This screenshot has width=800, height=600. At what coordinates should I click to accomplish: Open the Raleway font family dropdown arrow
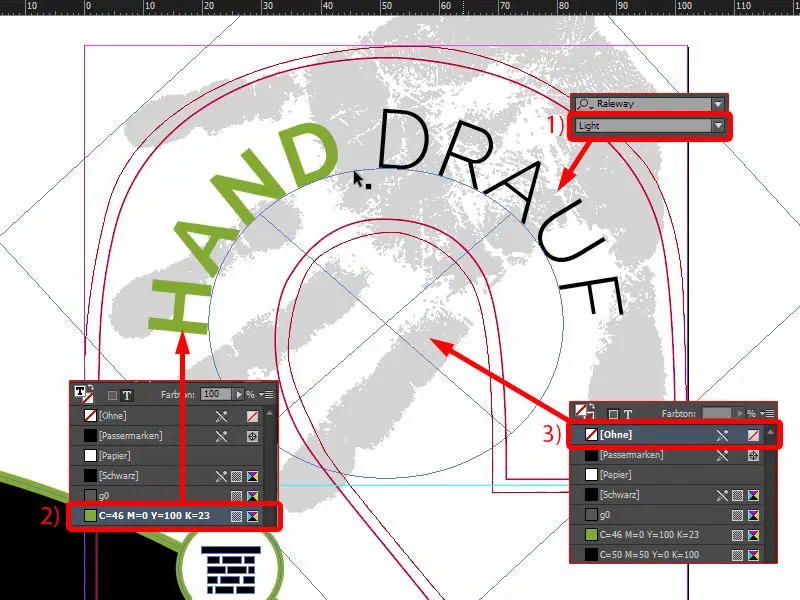(x=718, y=104)
